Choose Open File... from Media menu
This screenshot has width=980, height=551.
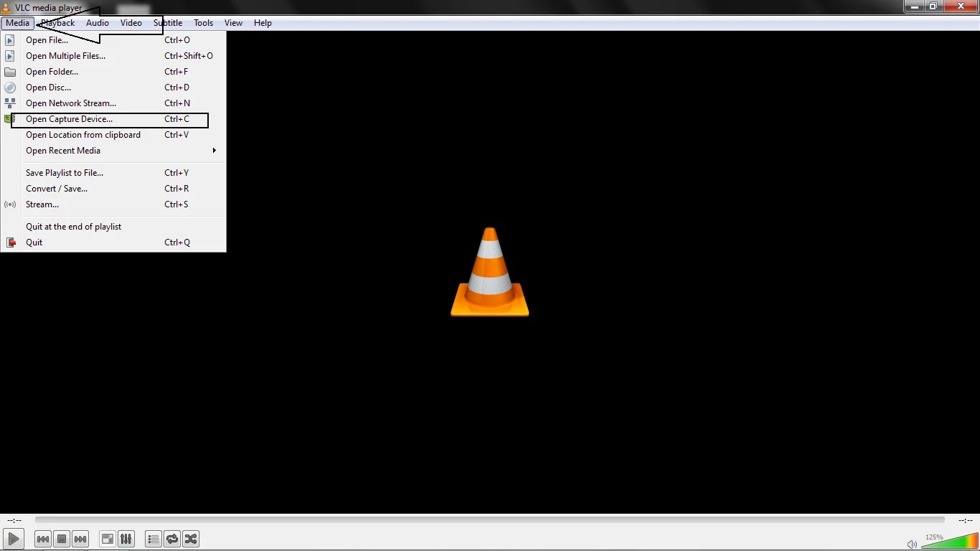(113, 40)
